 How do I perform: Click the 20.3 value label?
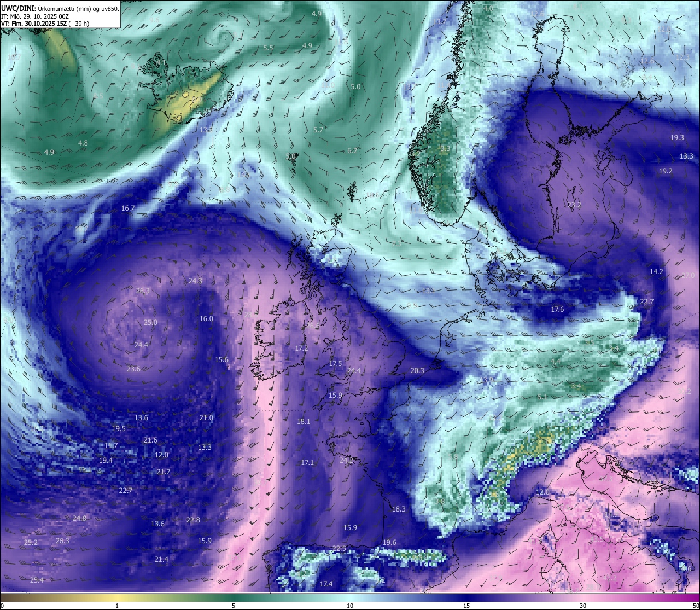pos(417,370)
